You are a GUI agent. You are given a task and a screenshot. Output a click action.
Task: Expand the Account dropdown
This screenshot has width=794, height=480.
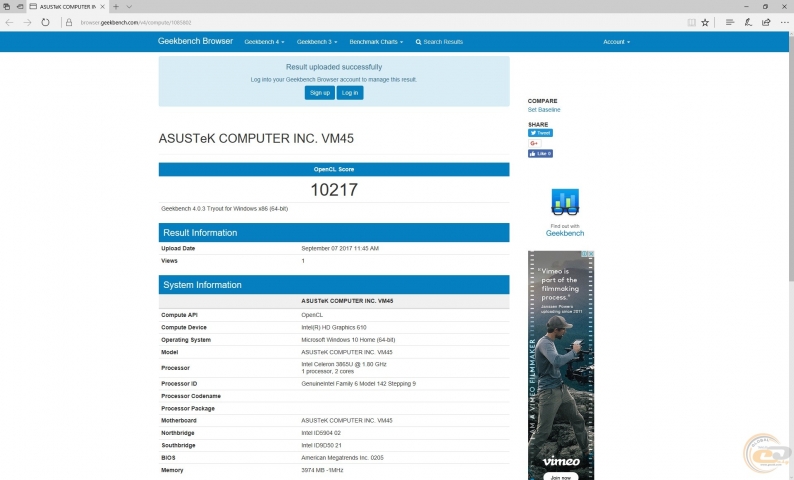tap(616, 42)
